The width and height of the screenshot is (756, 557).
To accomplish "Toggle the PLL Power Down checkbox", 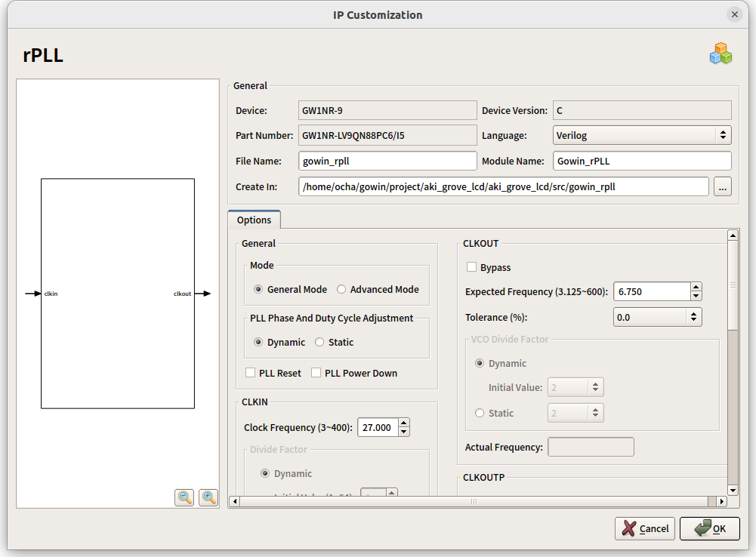I will [x=316, y=373].
